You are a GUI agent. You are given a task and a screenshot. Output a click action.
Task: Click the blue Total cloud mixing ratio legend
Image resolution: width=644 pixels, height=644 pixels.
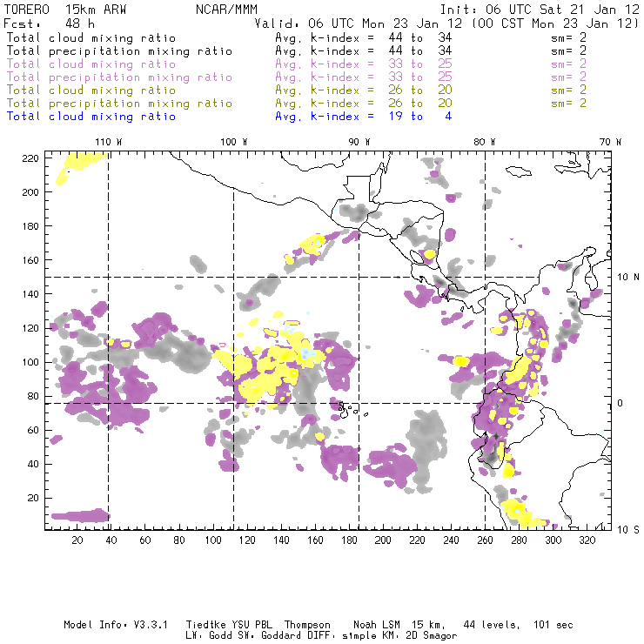(x=91, y=116)
